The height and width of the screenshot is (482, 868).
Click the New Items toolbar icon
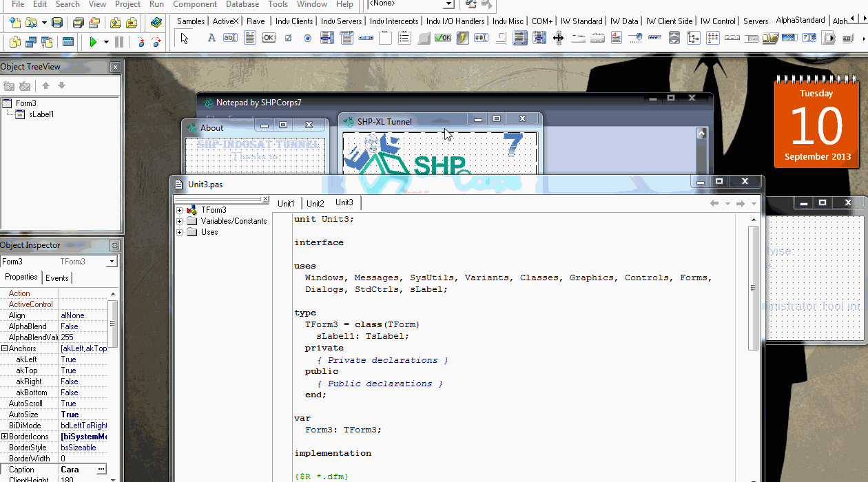[x=15, y=23]
